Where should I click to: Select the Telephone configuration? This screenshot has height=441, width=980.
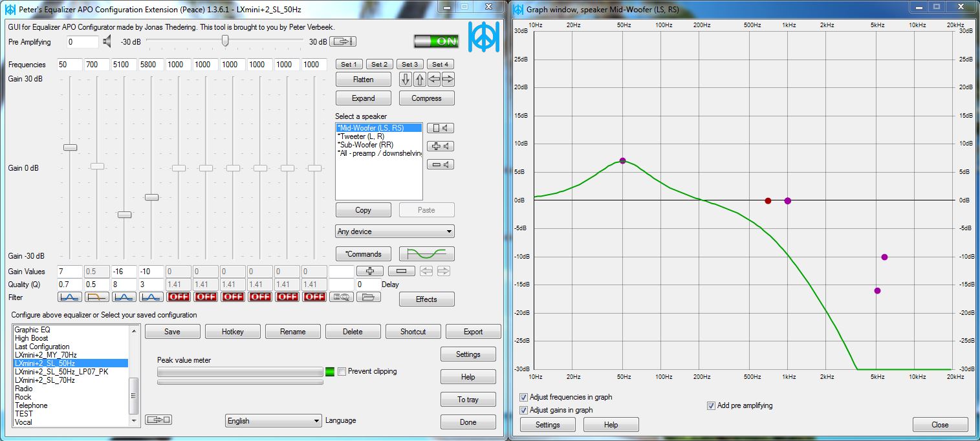point(71,405)
